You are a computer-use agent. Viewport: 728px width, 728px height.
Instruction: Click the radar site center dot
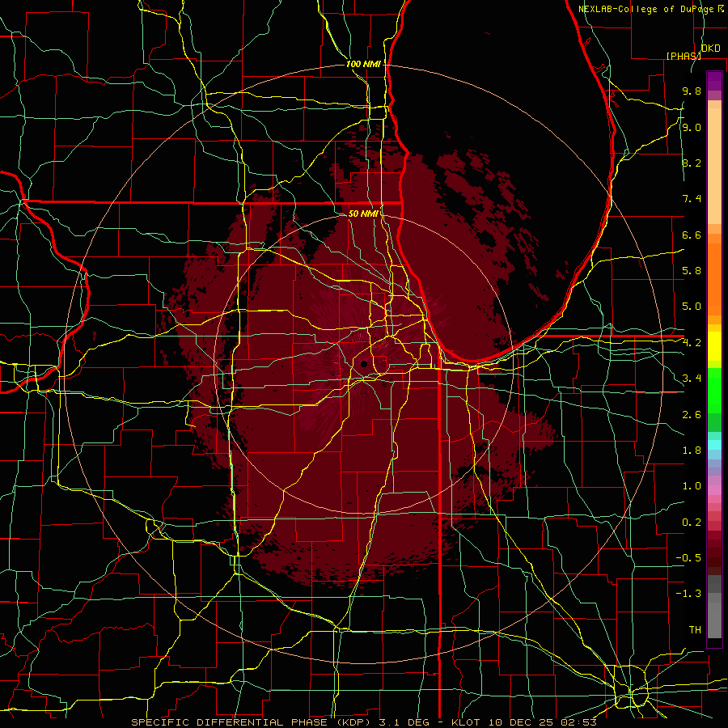coord(364,364)
